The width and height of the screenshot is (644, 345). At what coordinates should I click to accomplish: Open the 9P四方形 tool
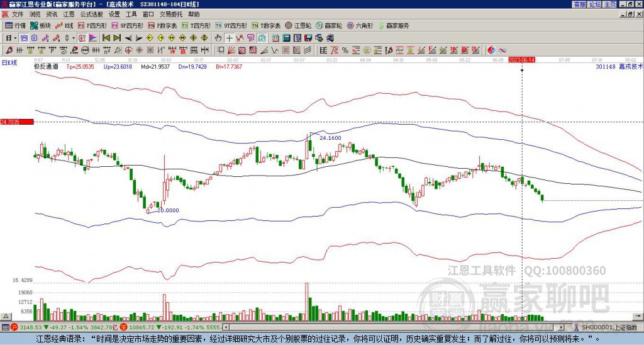128,25
